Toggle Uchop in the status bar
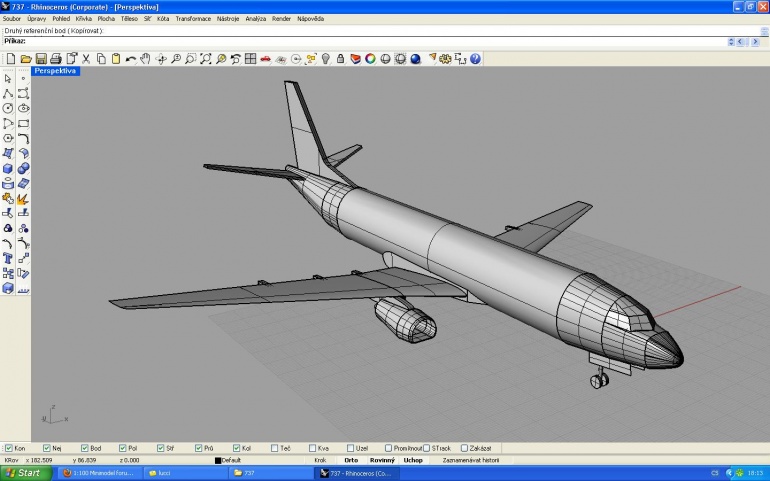 413,460
